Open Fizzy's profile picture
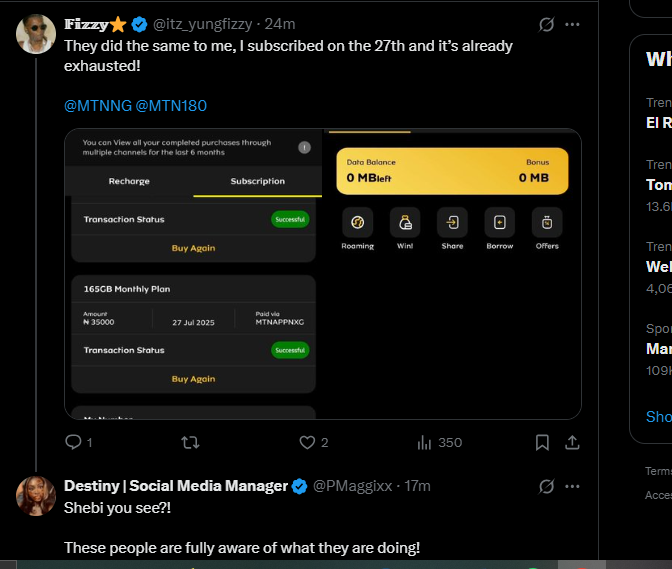 pyautogui.click(x=36, y=35)
